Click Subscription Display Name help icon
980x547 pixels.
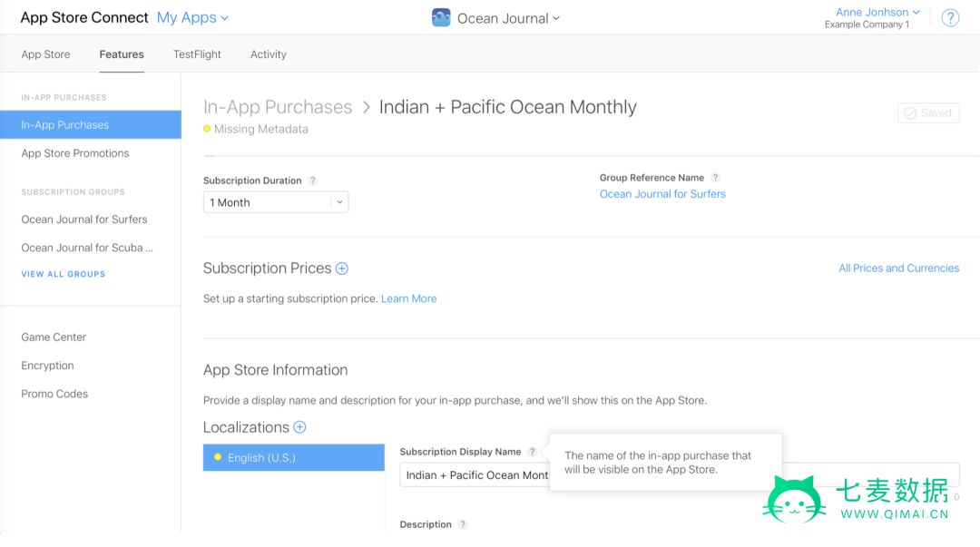coord(532,452)
